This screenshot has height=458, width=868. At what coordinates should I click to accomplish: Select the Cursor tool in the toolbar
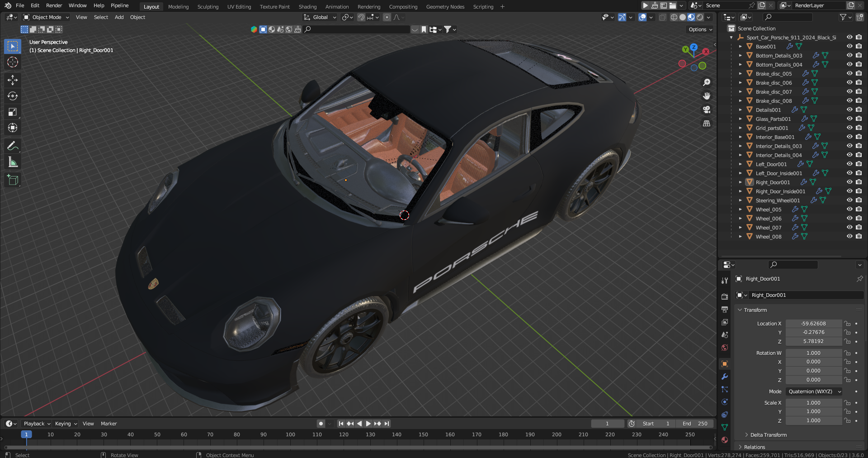pyautogui.click(x=13, y=62)
